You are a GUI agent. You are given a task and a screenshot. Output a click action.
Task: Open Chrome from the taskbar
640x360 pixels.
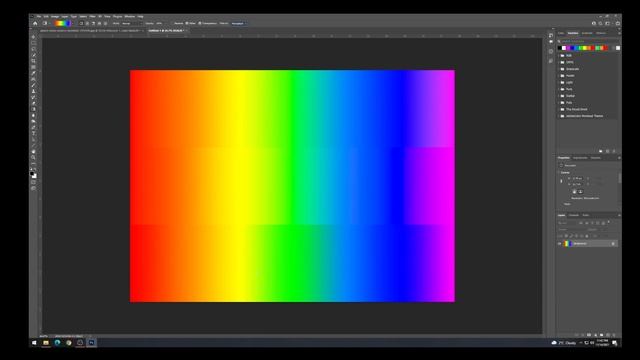click(x=69, y=343)
